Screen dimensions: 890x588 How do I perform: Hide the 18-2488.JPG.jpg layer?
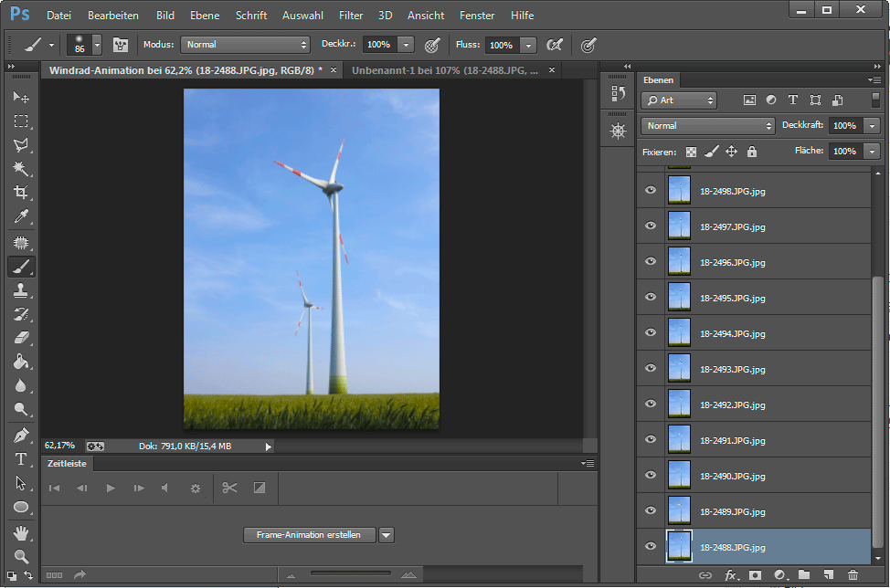click(651, 546)
